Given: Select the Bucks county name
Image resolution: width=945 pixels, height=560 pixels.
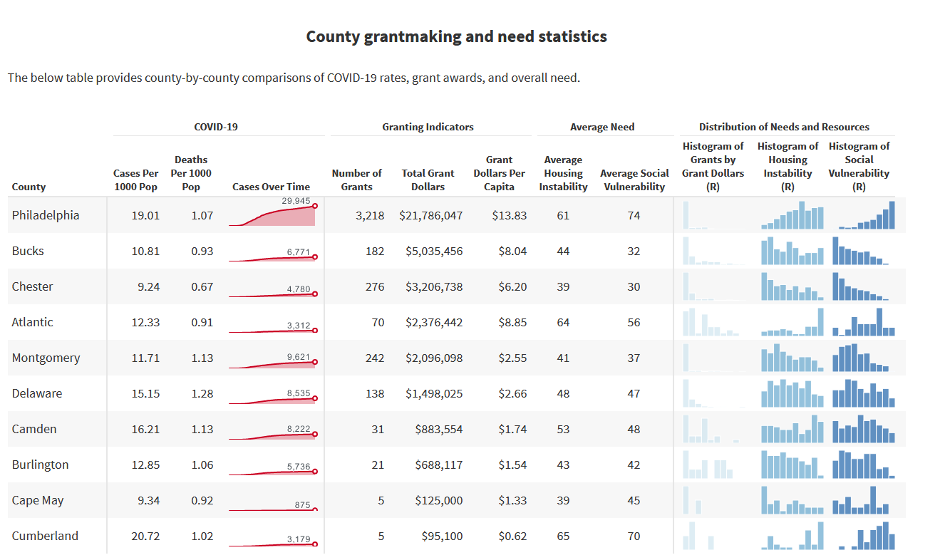Looking at the screenshot, I should pos(28,251).
